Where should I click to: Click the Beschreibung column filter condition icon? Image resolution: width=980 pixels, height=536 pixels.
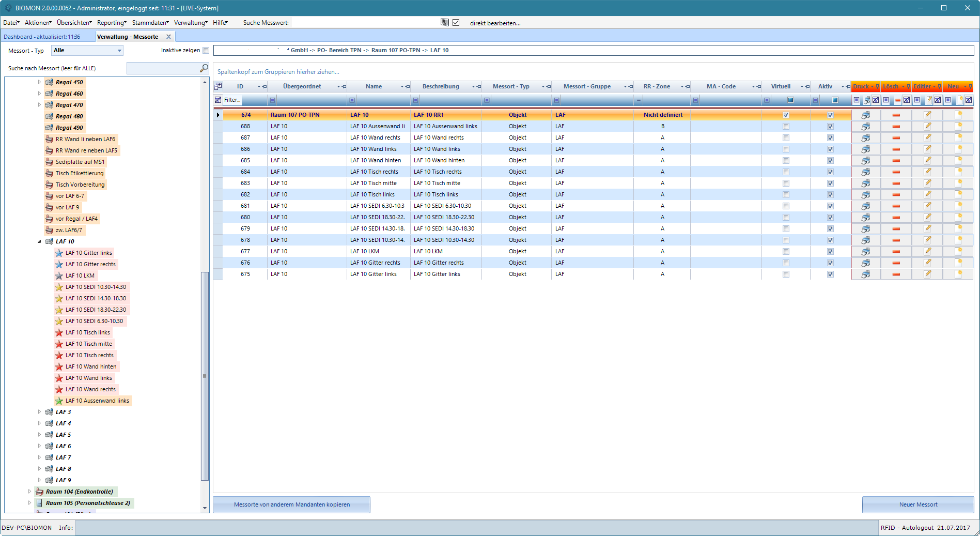(415, 100)
